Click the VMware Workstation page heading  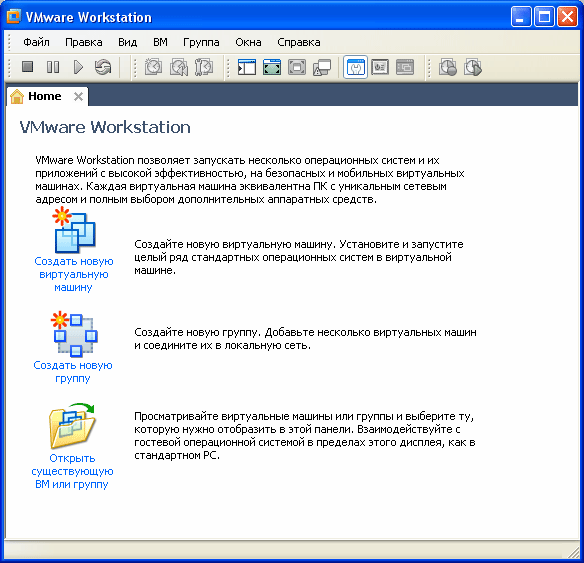click(105, 127)
